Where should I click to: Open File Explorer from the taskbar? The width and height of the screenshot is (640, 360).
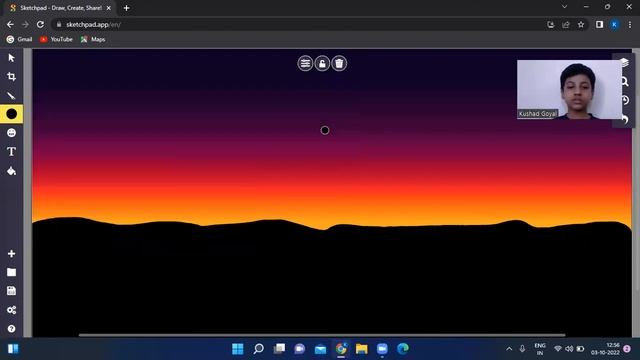(362, 349)
